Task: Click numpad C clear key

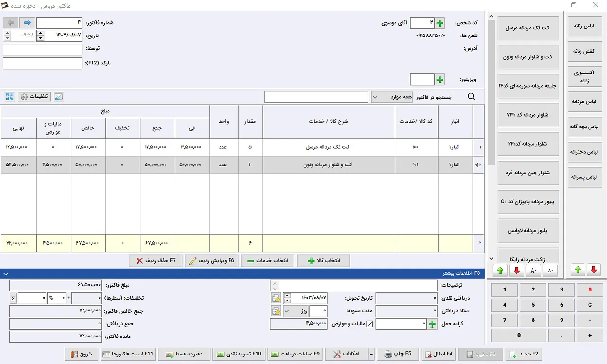Action: pos(590,305)
